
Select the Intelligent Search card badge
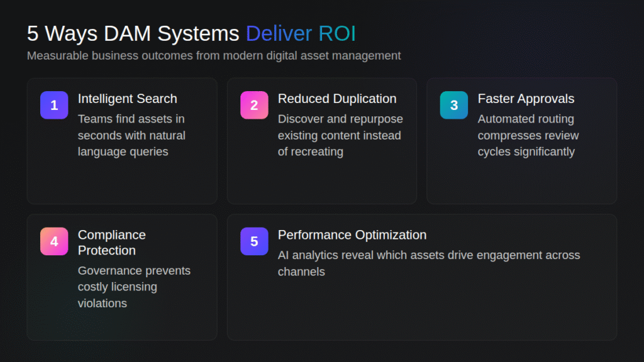(54, 105)
